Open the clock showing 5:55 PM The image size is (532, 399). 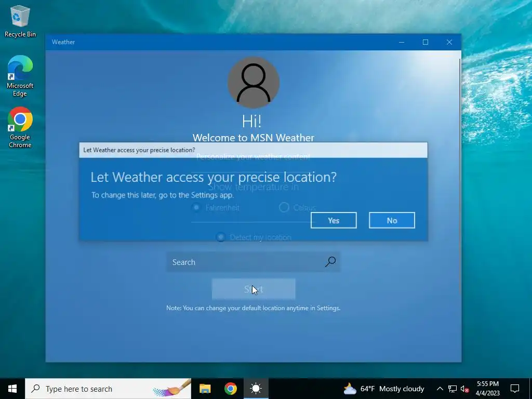pyautogui.click(x=487, y=389)
